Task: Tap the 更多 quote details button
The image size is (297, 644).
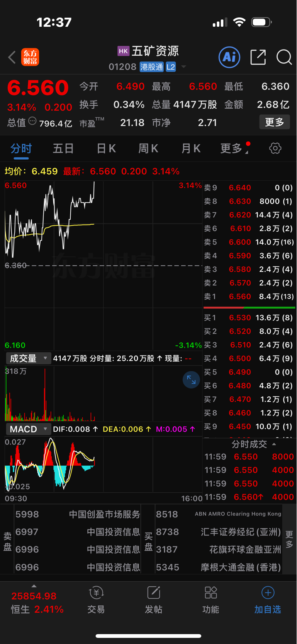Action: pos(275,122)
